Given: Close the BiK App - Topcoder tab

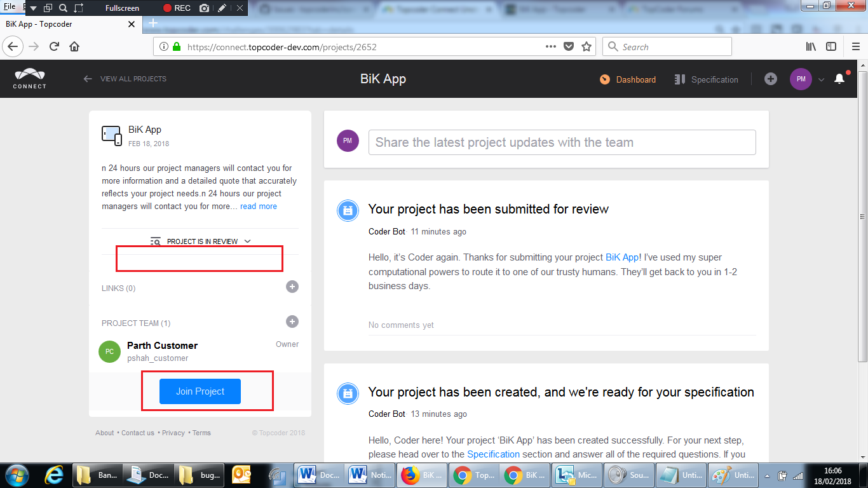Looking at the screenshot, I should (x=132, y=24).
